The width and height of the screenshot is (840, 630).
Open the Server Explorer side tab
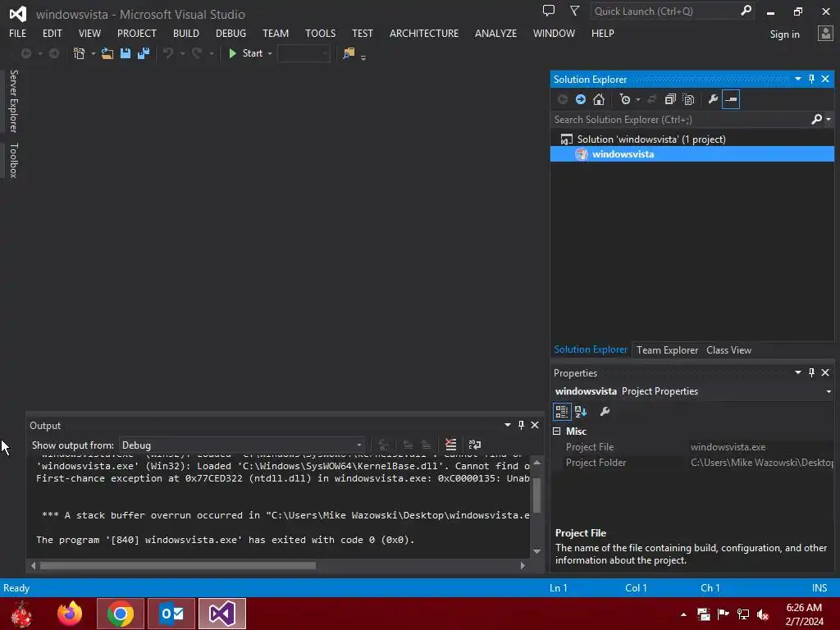(x=13, y=101)
